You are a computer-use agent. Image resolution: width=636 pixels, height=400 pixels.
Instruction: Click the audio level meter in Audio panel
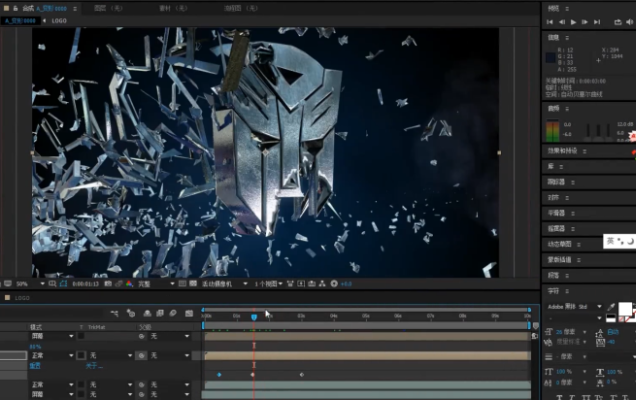pyautogui.click(x=555, y=131)
